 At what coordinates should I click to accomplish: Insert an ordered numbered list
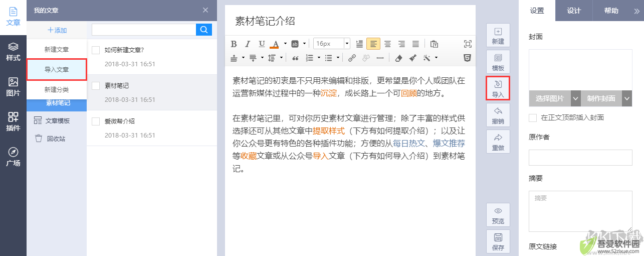309,58
